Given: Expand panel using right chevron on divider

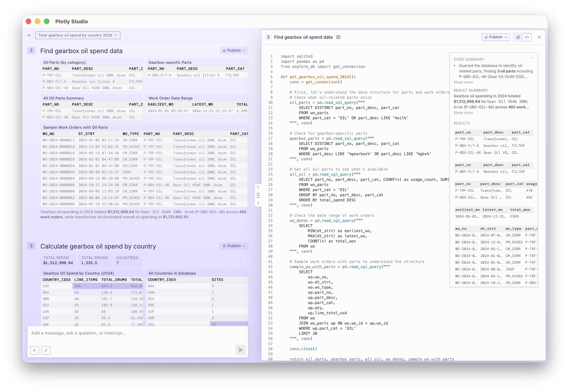Looking at the screenshot, I should 258,203.
